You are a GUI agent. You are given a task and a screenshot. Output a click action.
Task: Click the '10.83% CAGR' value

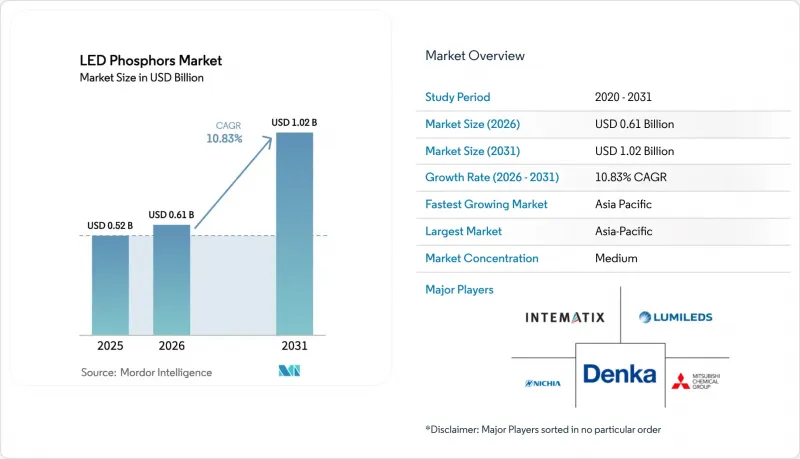pos(631,177)
